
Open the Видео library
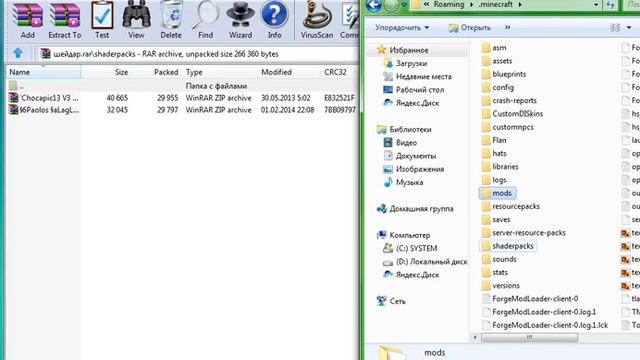406,143
